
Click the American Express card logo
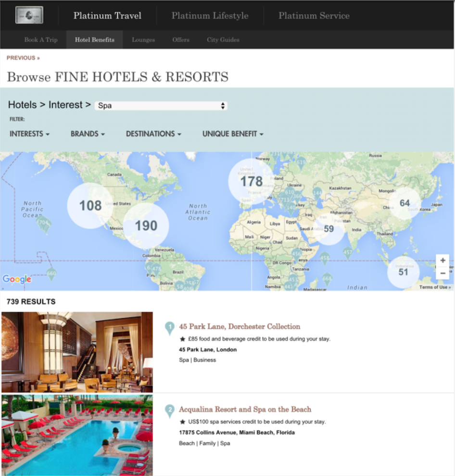[29, 15]
